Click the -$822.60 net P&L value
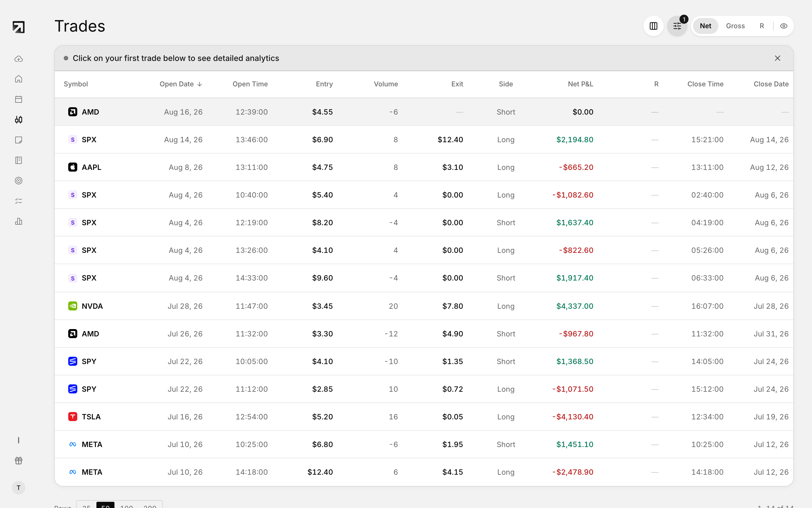Image resolution: width=812 pixels, height=508 pixels. tap(576, 250)
